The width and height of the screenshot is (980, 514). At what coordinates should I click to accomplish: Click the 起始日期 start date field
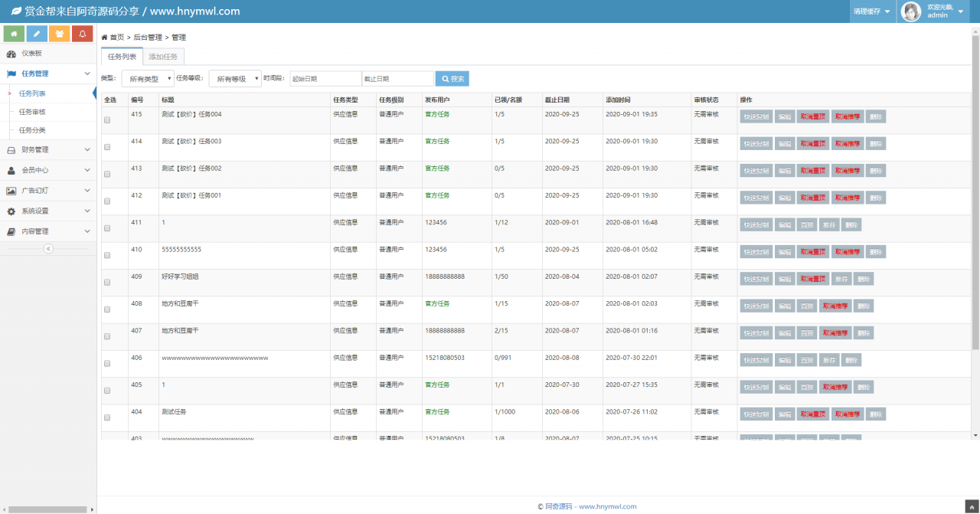325,79
